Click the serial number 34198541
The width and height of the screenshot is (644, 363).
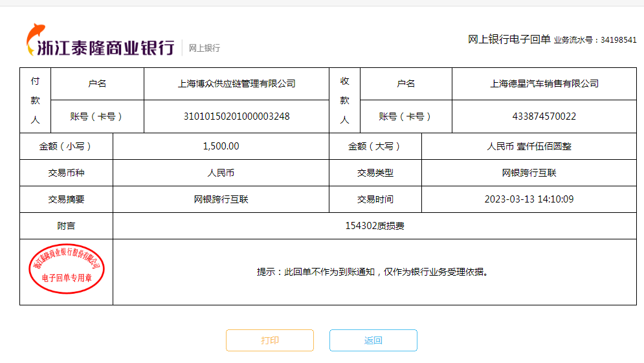pos(618,40)
